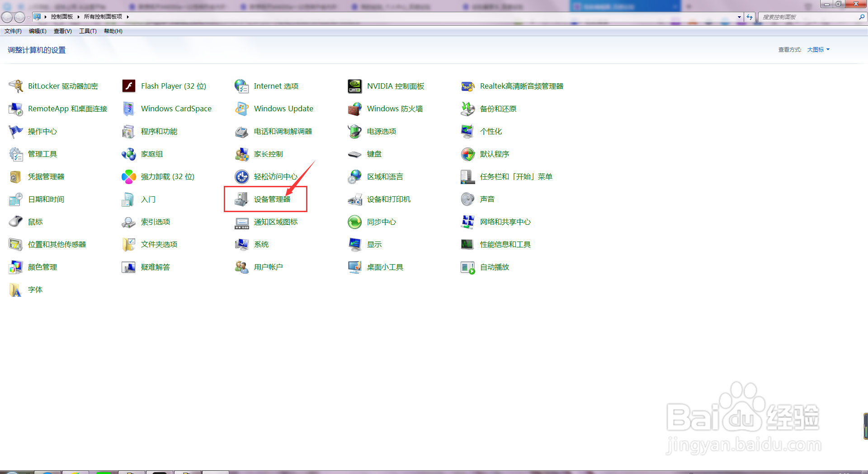Click the 系统 link
Viewport: 868px width, 474px height.
pyautogui.click(x=261, y=245)
